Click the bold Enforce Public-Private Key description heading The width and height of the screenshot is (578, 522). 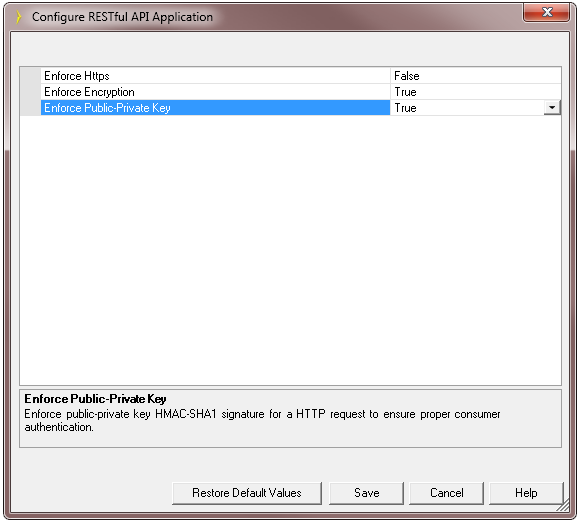click(95, 399)
